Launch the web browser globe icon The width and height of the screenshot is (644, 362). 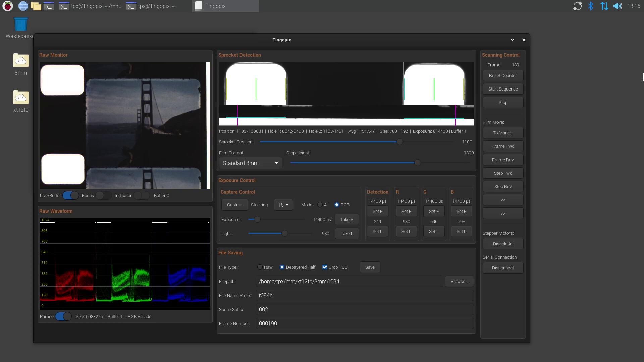pos(23,6)
